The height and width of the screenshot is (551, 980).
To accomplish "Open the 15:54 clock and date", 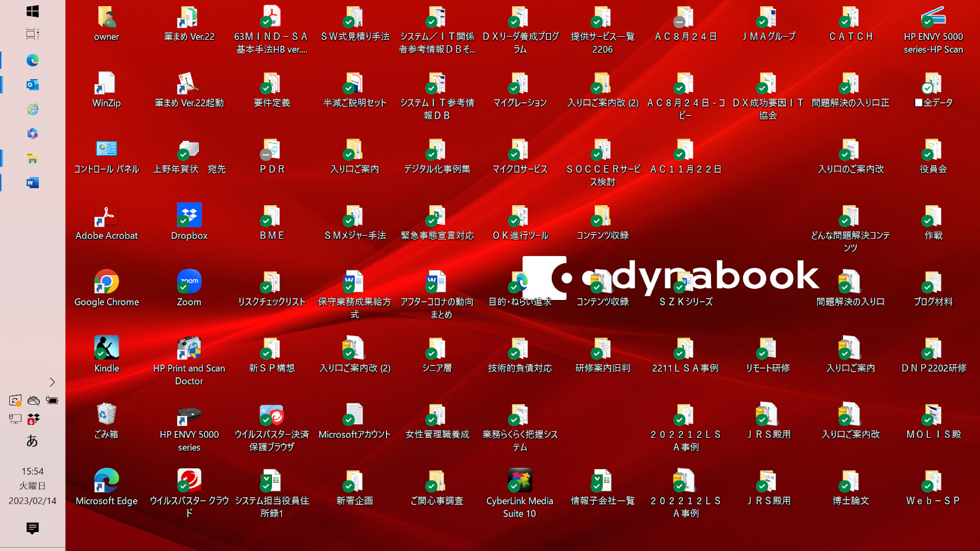I will tap(32, 486).
